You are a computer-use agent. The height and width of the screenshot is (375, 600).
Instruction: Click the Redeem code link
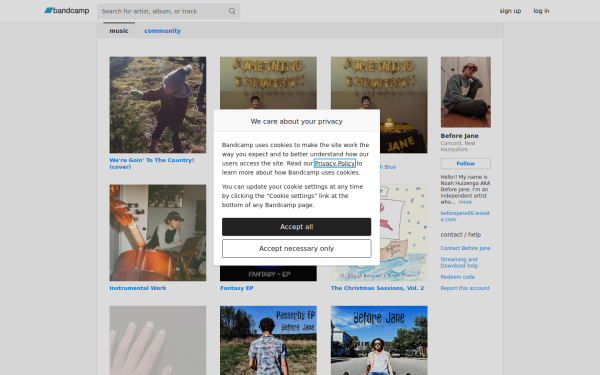pyautogui.click(x=458, y=277)
